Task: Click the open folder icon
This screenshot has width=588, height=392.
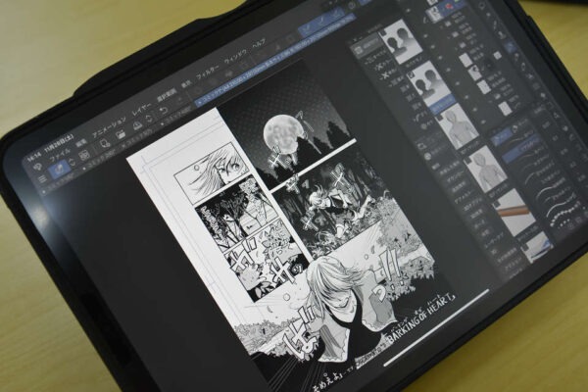Action: click(x=121, y=134)
